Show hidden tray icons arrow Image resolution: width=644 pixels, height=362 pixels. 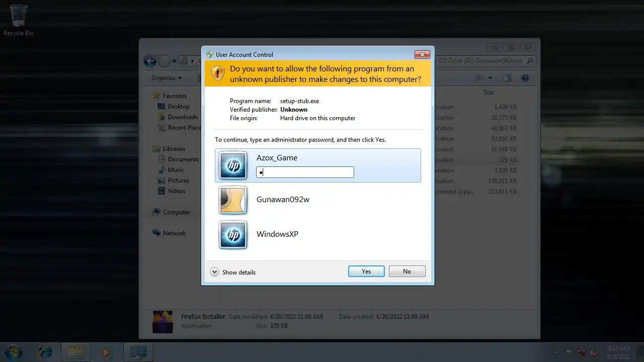[556, 352]
